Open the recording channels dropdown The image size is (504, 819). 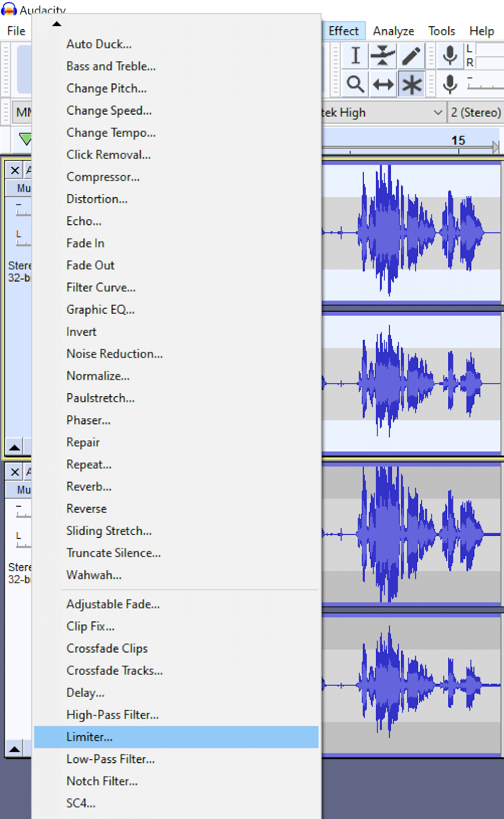(x=476, y=113)
